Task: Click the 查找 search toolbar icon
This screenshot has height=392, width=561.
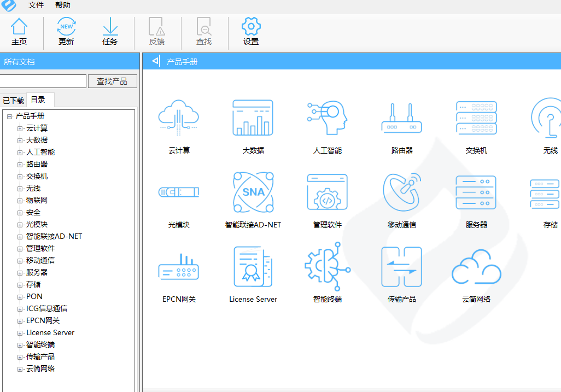Action: (204, 32)
